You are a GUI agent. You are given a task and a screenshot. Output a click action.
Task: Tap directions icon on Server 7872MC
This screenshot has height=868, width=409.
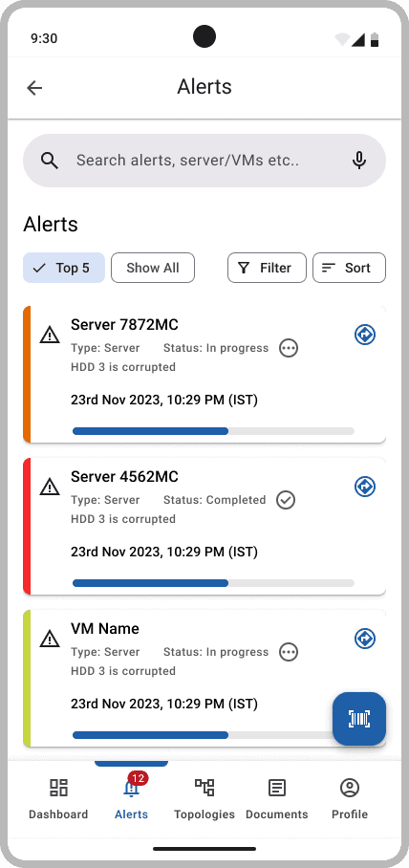[x=365, y=335]
